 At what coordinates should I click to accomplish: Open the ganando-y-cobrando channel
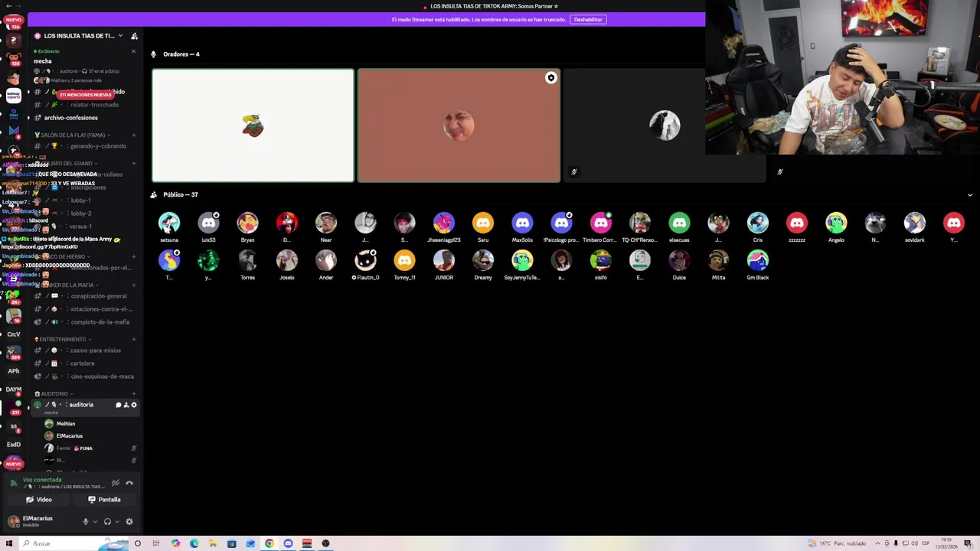pos(84,146)
